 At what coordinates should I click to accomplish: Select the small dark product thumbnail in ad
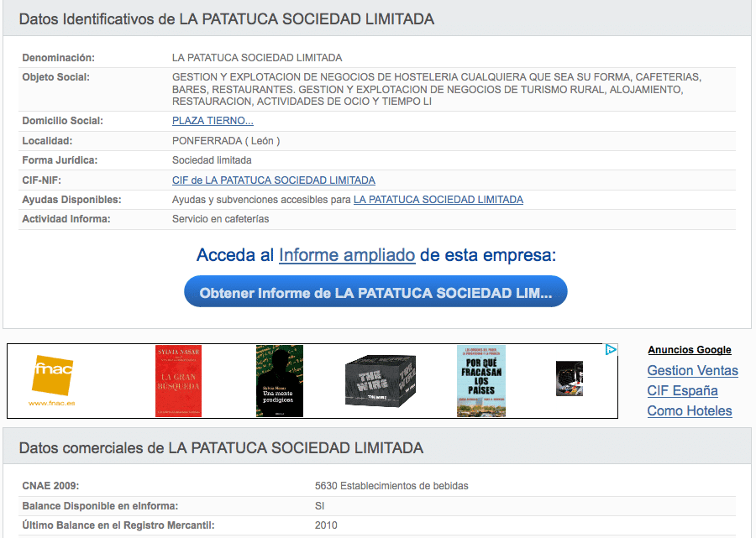(x=570, y=379)
